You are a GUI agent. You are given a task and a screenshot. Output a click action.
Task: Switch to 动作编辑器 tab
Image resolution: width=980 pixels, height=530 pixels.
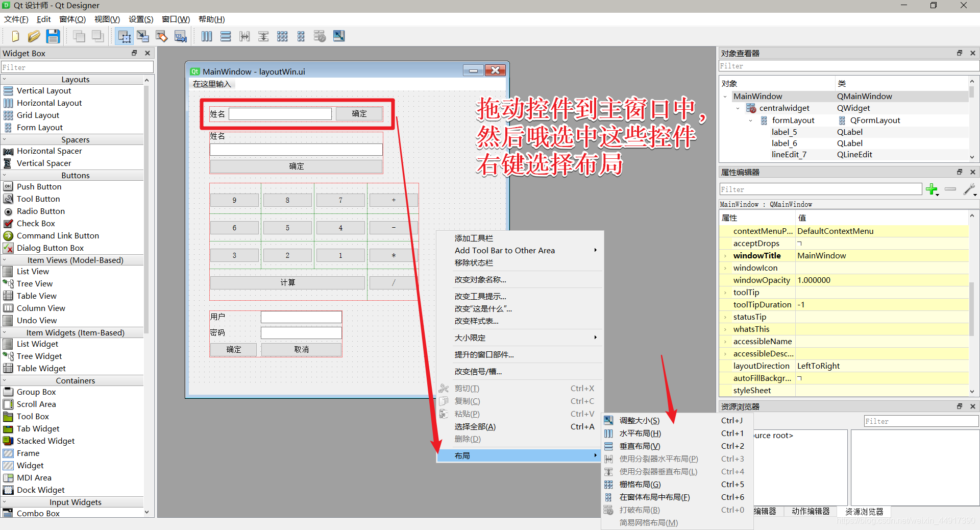(x=811, y=512)
